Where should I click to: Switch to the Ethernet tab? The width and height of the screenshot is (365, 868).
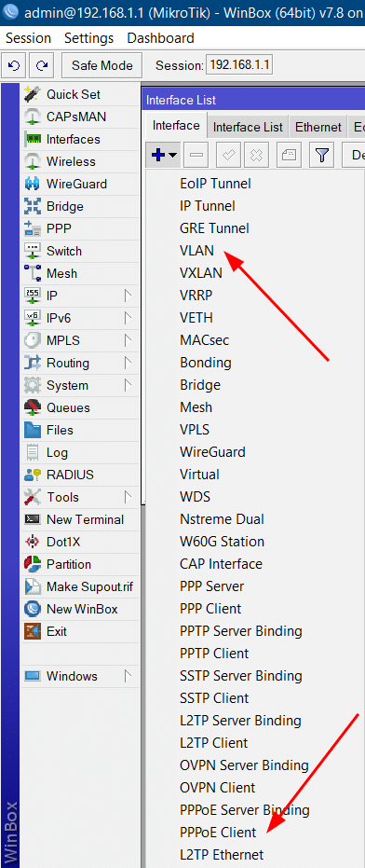318,127
